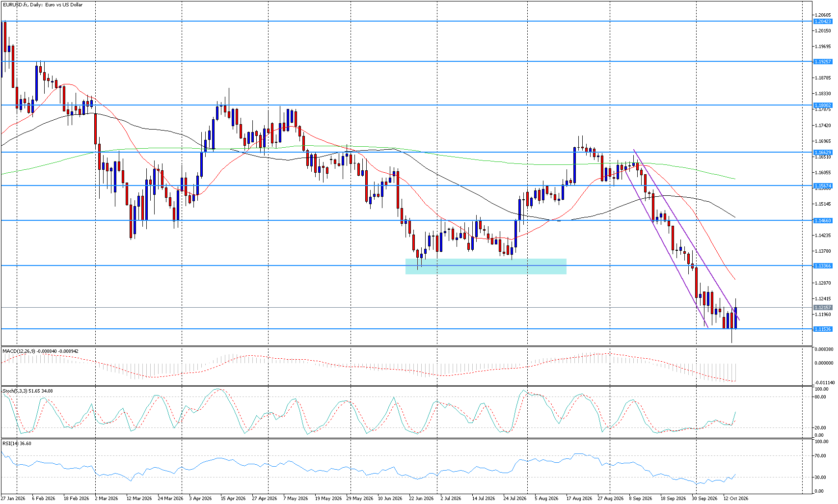
Task: Select the 15 Apr 2026 date label
Action: (x=233, y=499)
